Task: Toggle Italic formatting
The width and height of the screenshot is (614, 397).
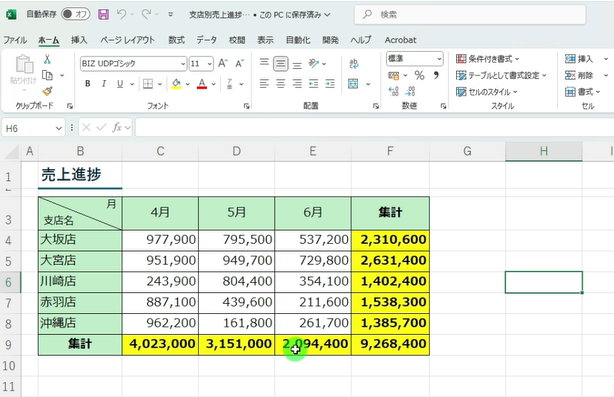Action: point(104,84)
